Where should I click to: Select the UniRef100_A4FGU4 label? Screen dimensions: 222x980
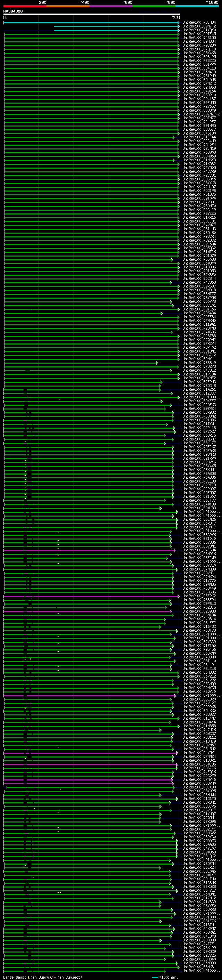click(x=199, y=550)
